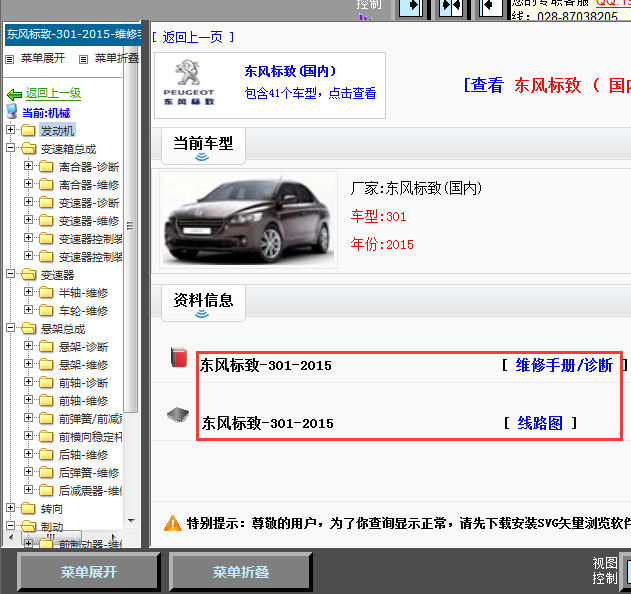Click 包含41个车型,点击查看 link
The height and width of the screenshot is (594, 631).
[x=310, y=93]
